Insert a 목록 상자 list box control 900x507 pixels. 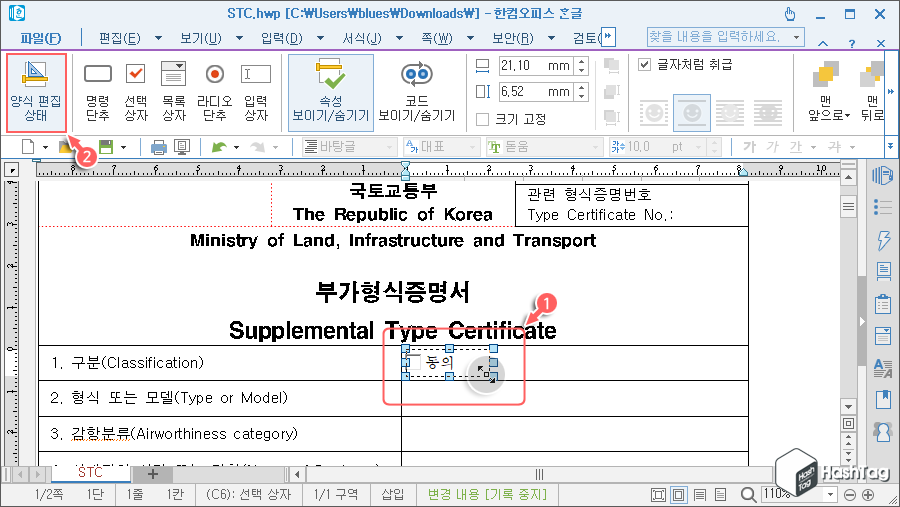173,92
